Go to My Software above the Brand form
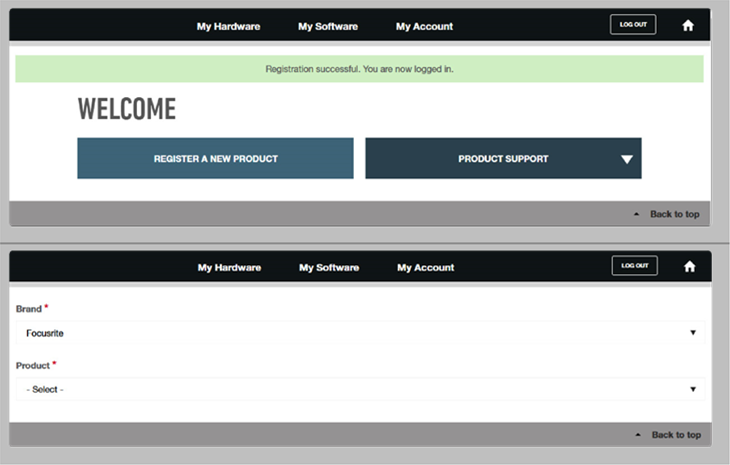730x465 pixels. pos(328,267)
